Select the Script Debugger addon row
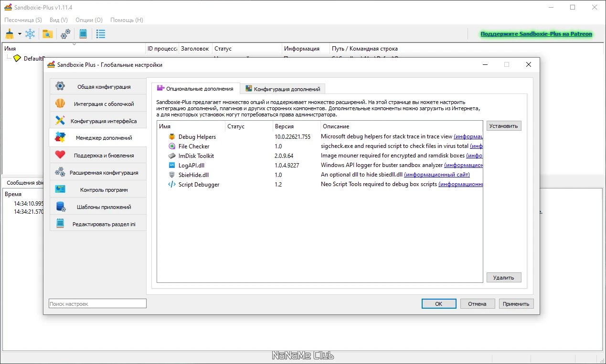The image size is (606, 364). pyautogui.click(x=320, y=185)
